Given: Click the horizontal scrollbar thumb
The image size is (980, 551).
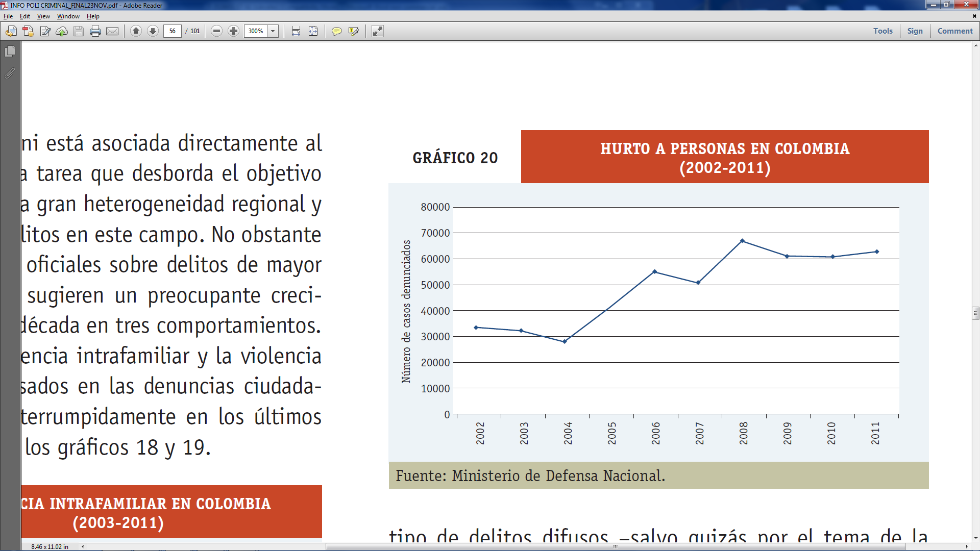Looking at the screenshot, I should click(616, 546).
